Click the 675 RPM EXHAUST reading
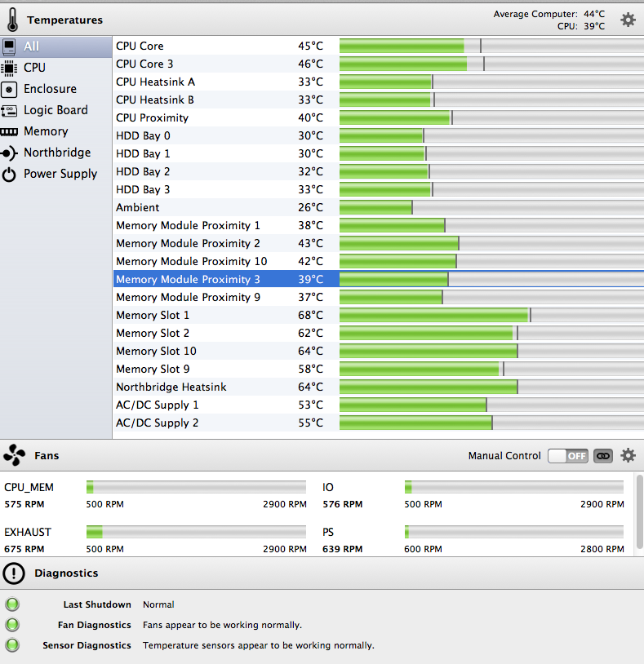This screenshot has width=644, height=664. 24,549
